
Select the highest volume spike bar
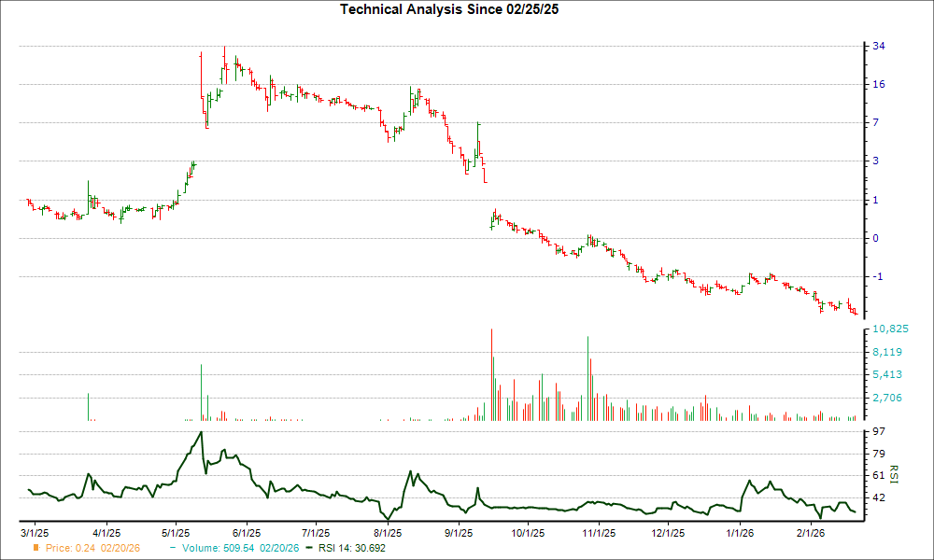pos(492,373)
